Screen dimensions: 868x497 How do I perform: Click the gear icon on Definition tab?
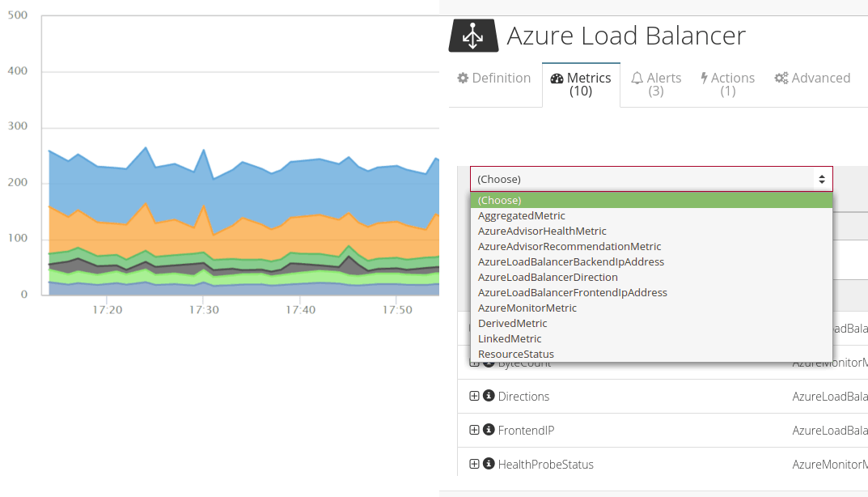click(x=463, y=79)
